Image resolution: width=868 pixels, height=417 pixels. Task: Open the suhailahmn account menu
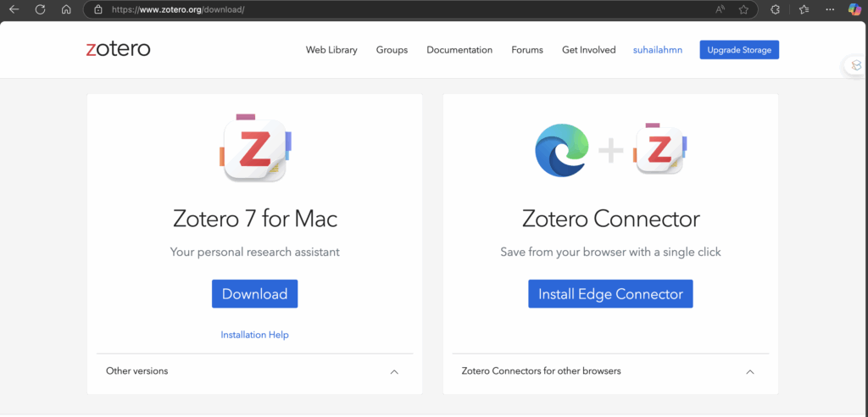pos(657,50)
